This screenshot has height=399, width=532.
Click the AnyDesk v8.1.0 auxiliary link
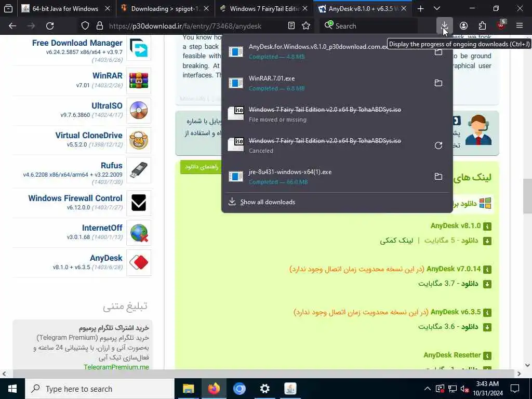[x=396, y=241]
